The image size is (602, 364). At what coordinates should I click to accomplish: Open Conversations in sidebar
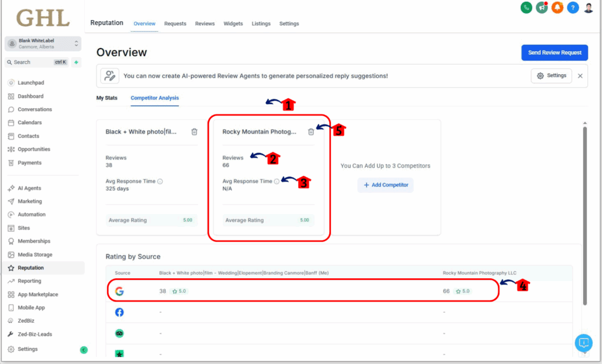coord(35,109)
